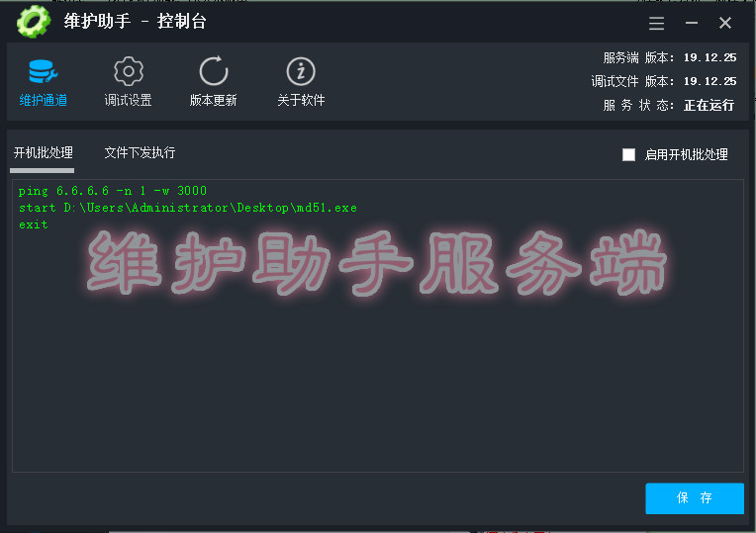This screenshot has height=533, width=756.
Task: Switch to 文件下发执行 tab
Action: click(140, 152)
